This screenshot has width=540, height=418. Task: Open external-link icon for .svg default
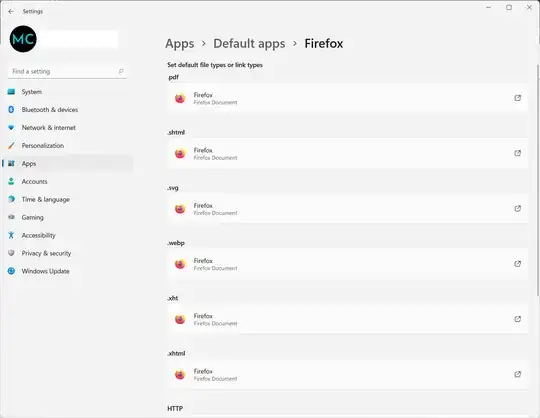518,209
